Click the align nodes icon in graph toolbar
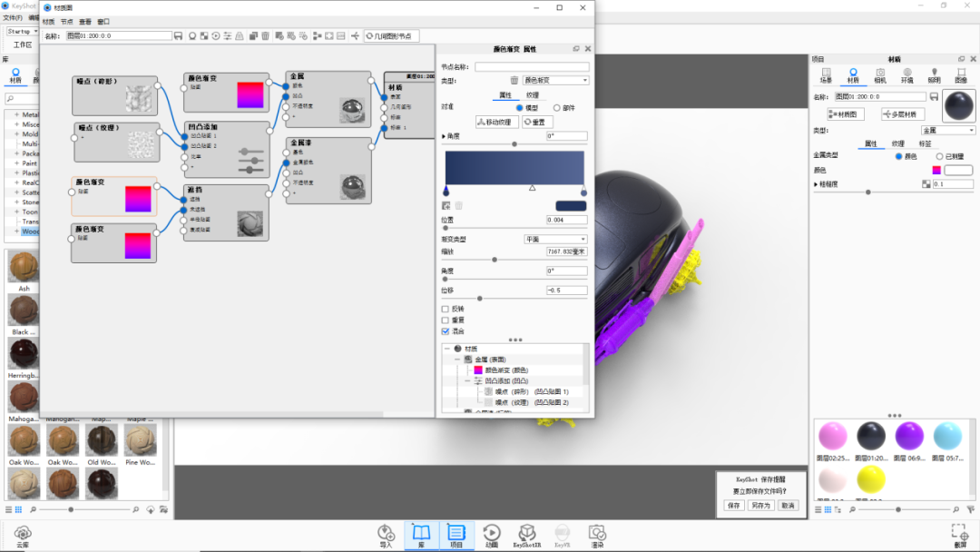The image size is (980, 552). pos(317,36)
